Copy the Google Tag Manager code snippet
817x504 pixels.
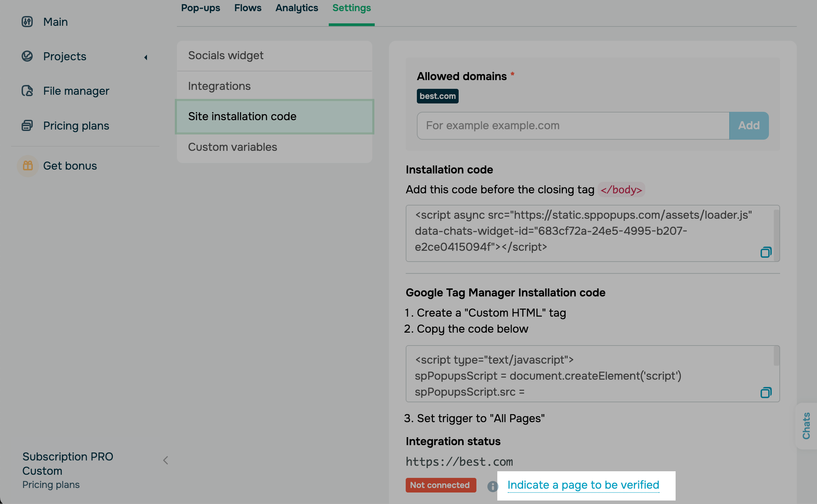[765, 393]
